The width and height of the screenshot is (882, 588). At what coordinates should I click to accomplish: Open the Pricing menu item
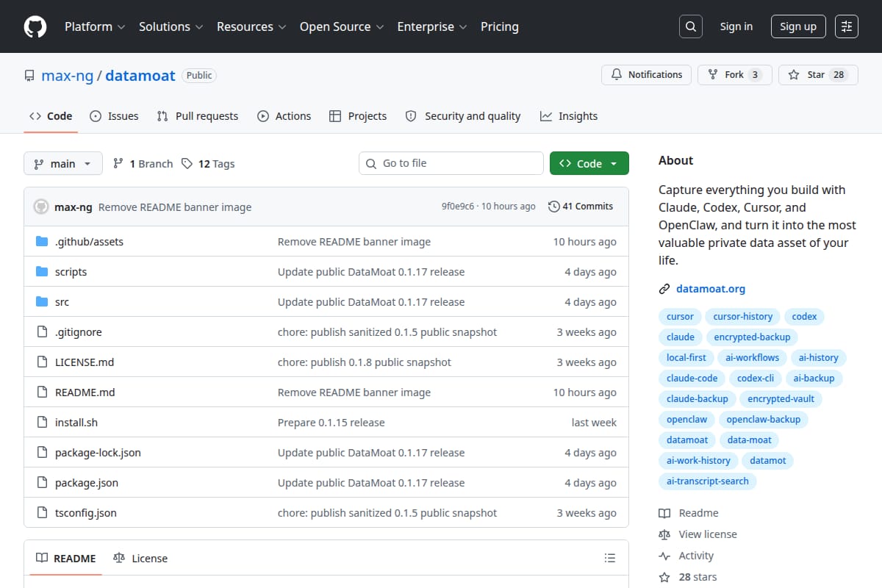point(500,26)
